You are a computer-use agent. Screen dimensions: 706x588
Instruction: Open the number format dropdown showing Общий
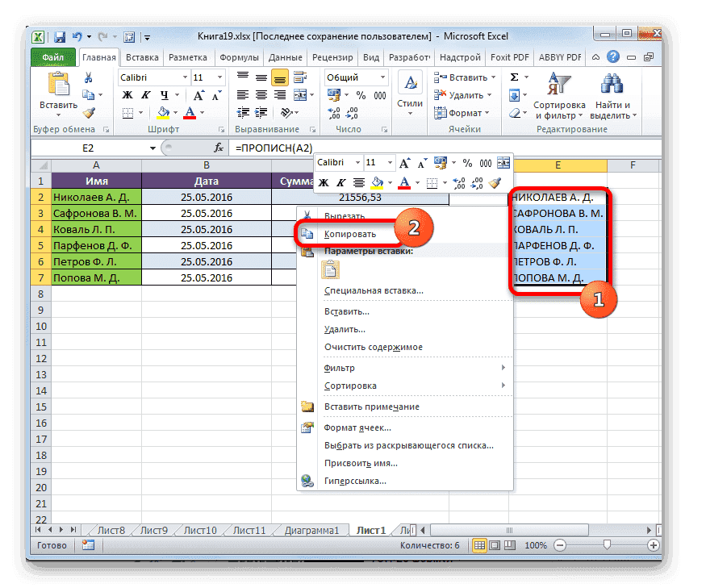coord(382,77)
